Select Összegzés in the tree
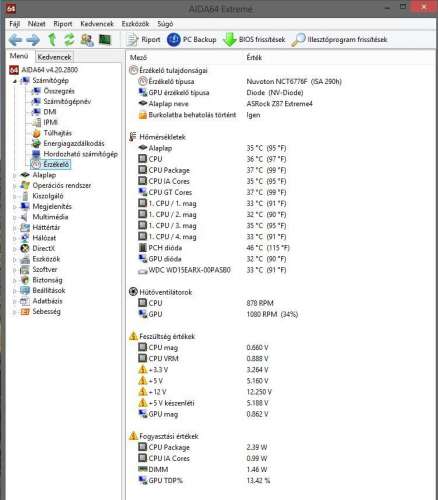438x500 pixels. (x=59, y=91)
